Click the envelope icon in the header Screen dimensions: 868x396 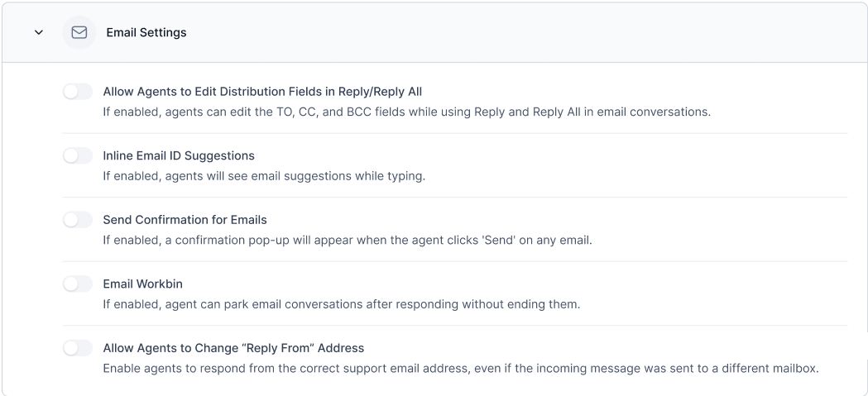[x=79, y=33]
